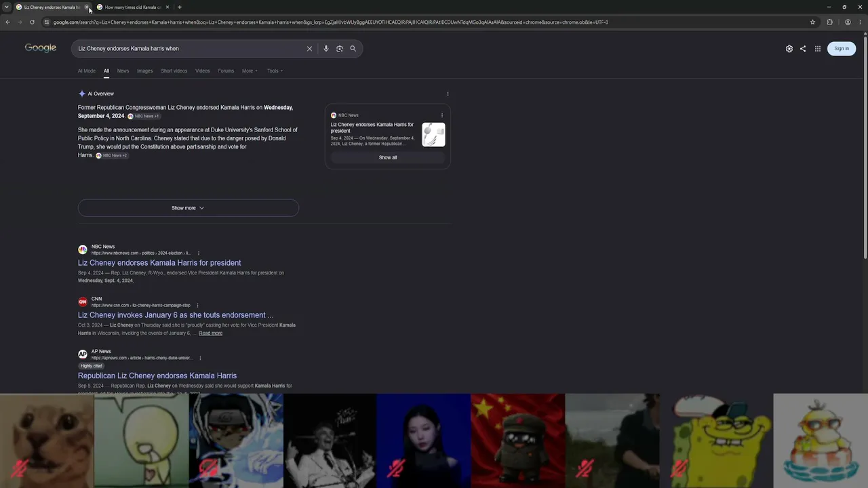Start a voice search with the microphone
This screenshot has width=868, height=488.
(326, 49)
